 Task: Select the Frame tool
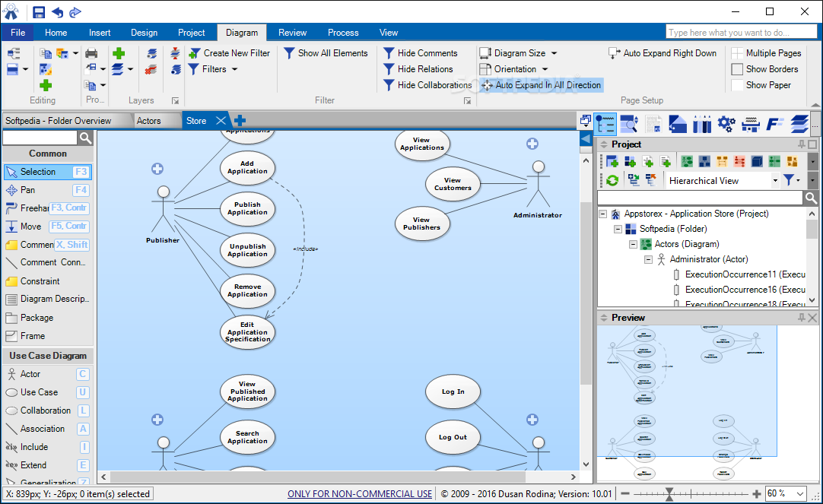pos(47,336)
